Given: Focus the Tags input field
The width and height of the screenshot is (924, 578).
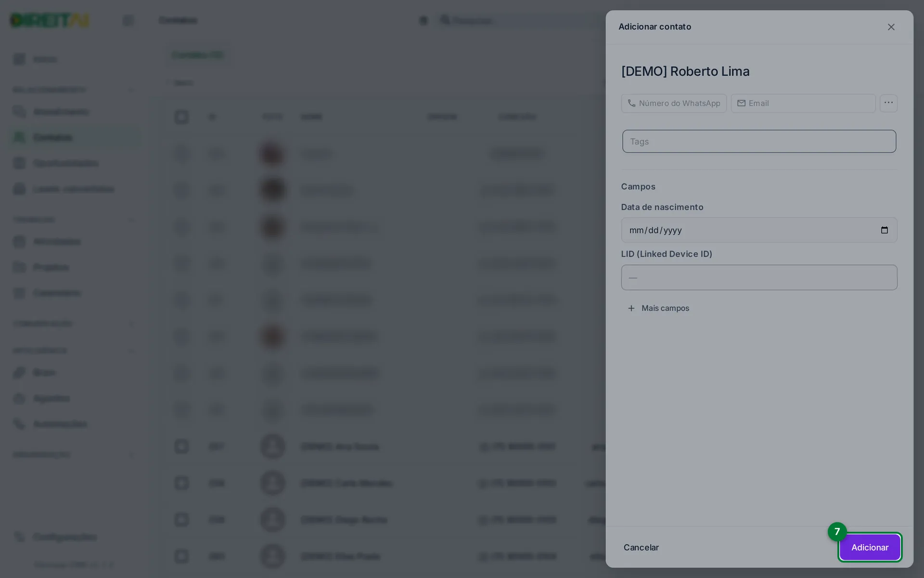Looking at the screenshot, I should (759, 142).
